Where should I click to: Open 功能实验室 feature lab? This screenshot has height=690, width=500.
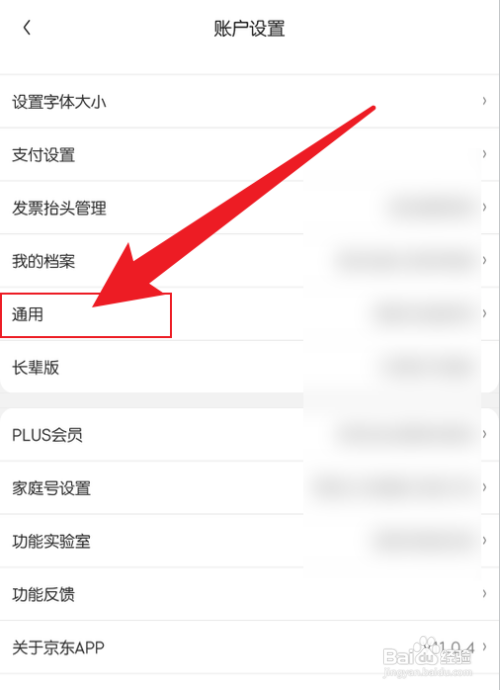pos(250,541)
